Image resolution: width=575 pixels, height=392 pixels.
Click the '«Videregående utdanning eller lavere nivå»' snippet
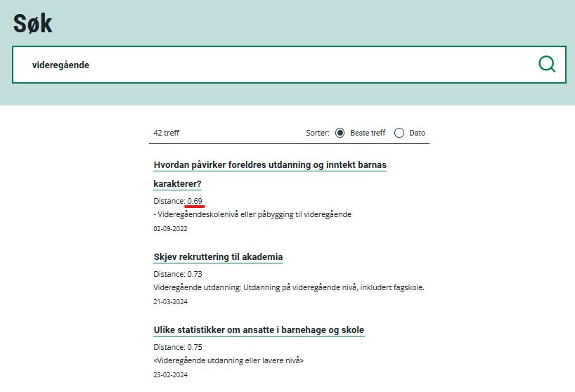(x=228, y=360)
